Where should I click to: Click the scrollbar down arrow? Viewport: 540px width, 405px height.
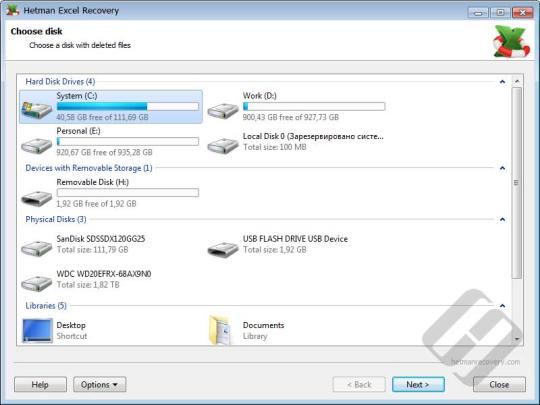coord(517,339)
